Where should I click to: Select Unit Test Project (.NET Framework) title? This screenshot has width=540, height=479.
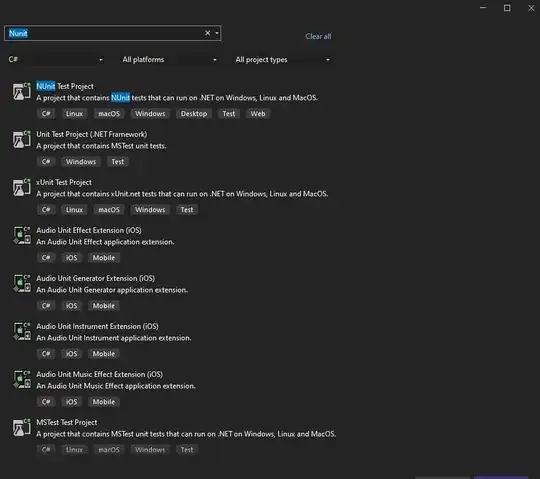(92, 134)
